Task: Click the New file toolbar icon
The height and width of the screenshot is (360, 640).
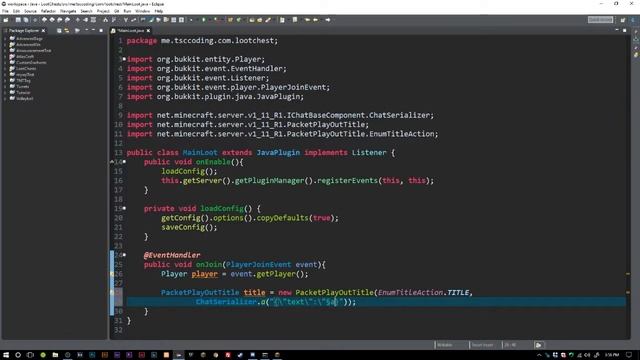Action: (6, 20)
